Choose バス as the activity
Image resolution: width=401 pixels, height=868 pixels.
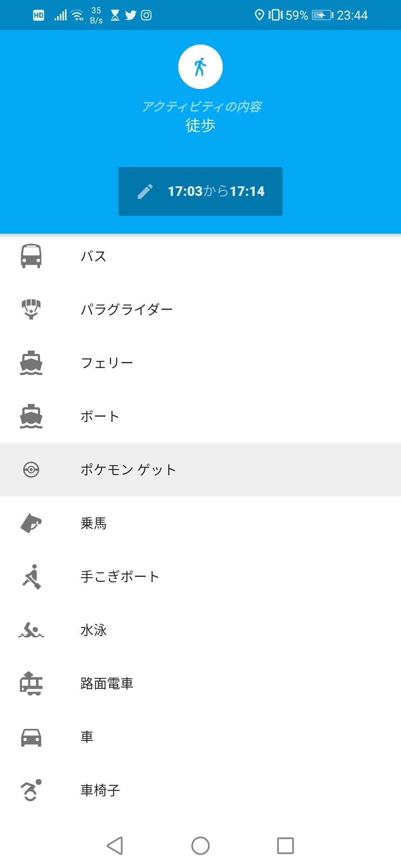click(x=94, y=256)
